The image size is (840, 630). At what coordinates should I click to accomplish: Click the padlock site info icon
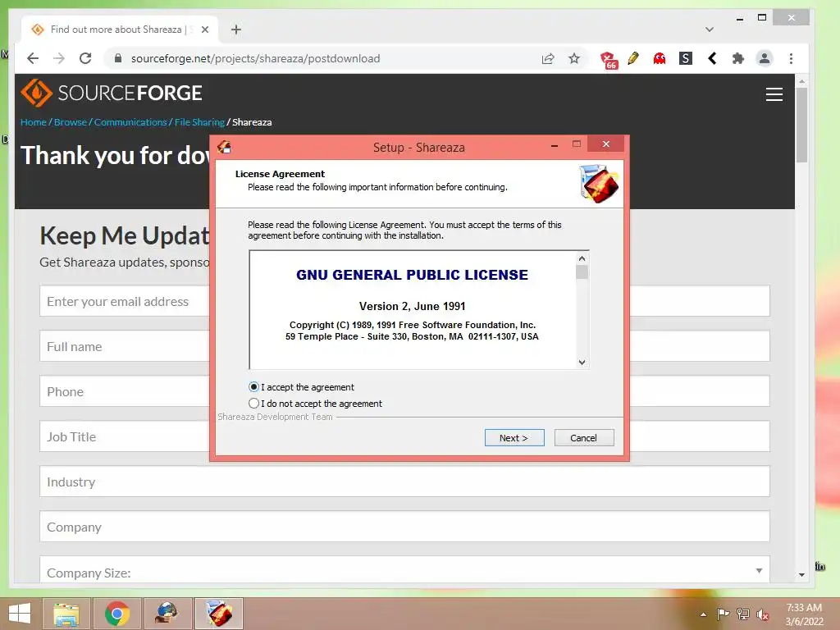(x=118, y=58)
